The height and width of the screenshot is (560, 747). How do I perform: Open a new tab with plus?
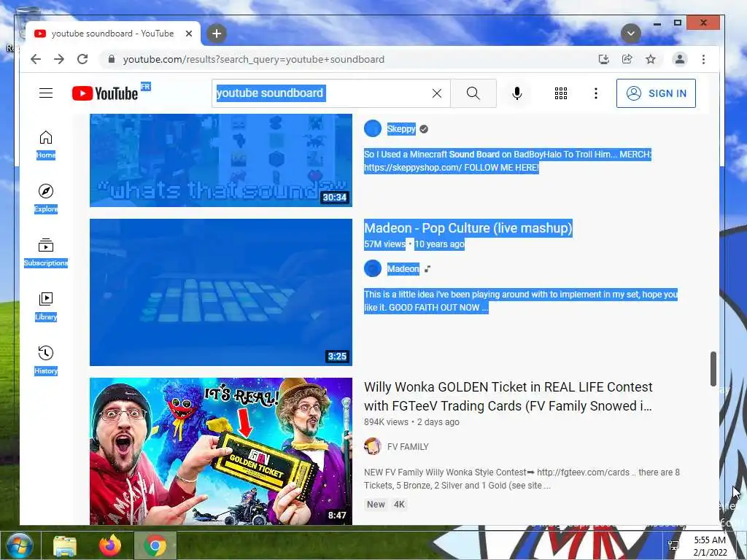217,34
